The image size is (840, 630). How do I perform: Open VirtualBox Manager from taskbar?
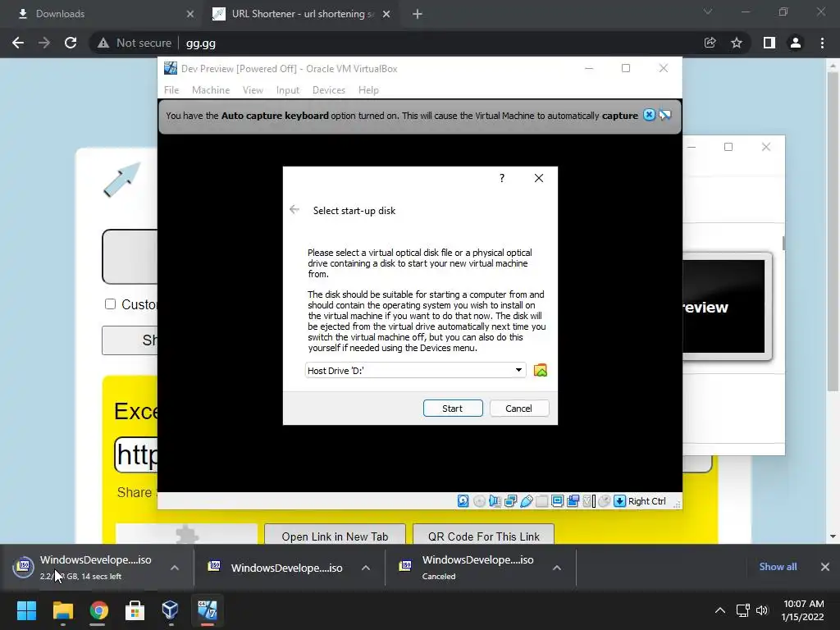point(171,610)
